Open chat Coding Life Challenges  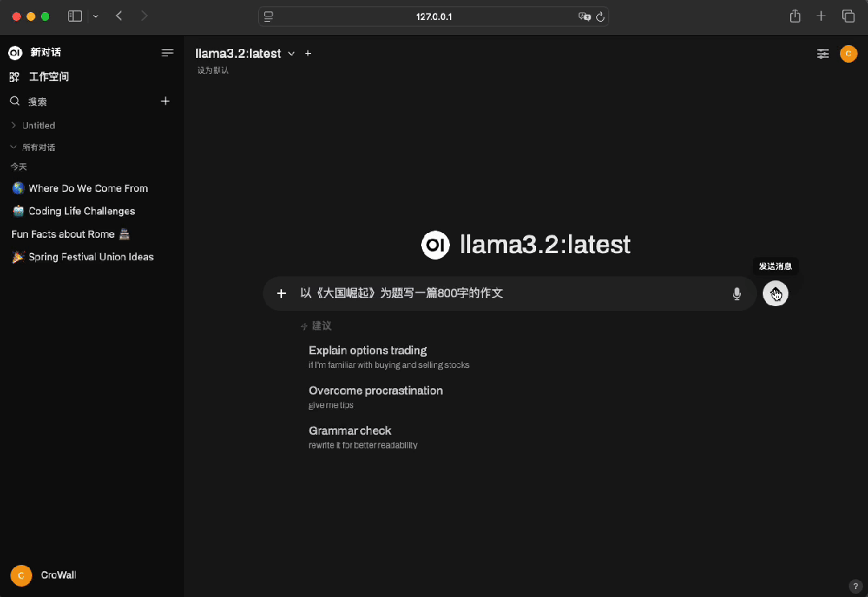(x=82, y=211)
